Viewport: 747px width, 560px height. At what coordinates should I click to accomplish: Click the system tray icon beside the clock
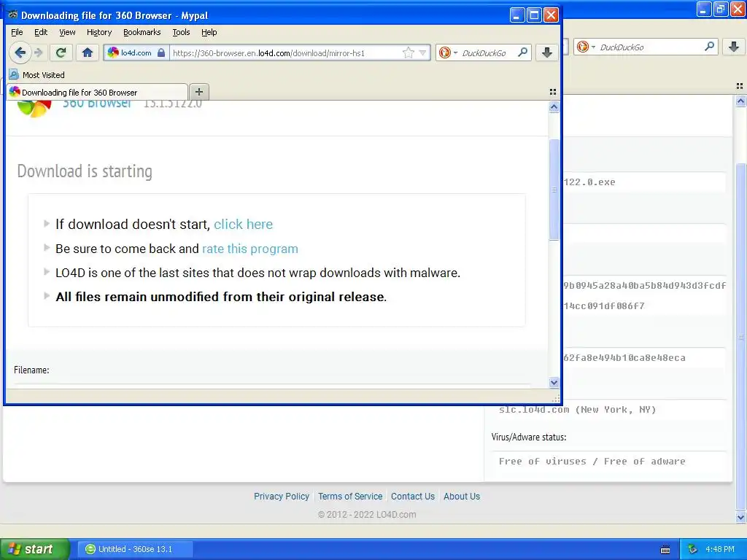click(692, 549)
